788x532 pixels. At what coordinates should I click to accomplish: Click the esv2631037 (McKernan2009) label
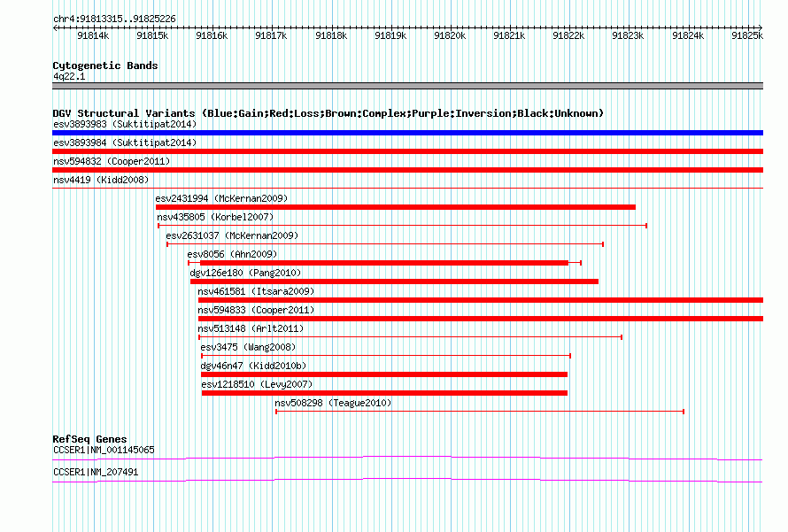click(232, 235)
